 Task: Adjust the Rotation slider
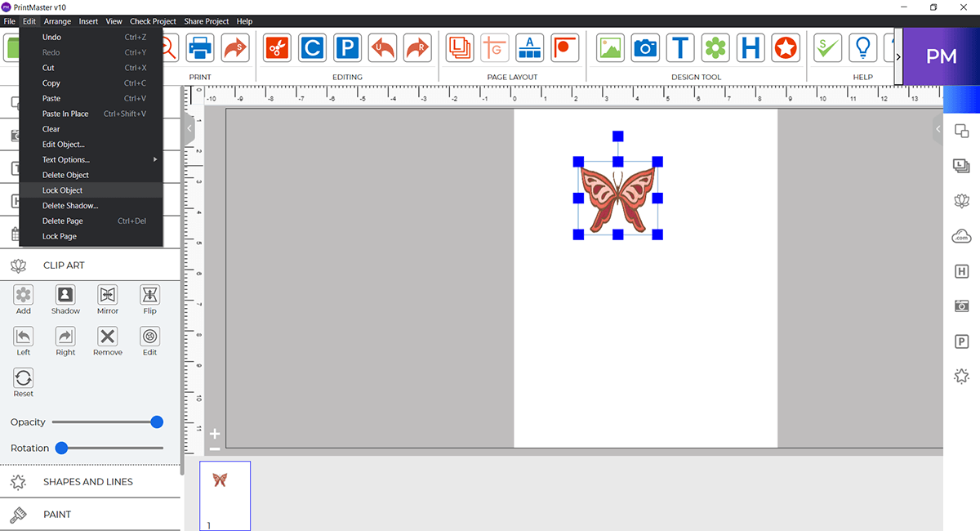[x=61, y=448]
